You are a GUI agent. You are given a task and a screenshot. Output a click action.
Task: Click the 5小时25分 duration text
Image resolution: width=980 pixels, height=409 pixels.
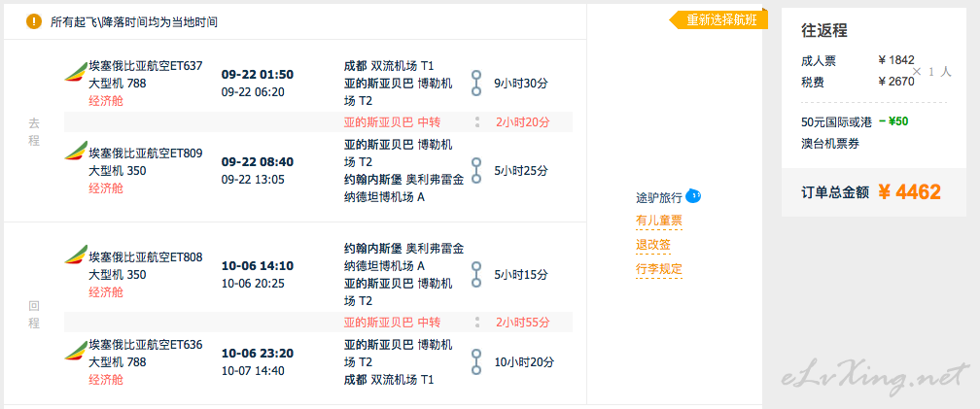click(x=521, y=171)
